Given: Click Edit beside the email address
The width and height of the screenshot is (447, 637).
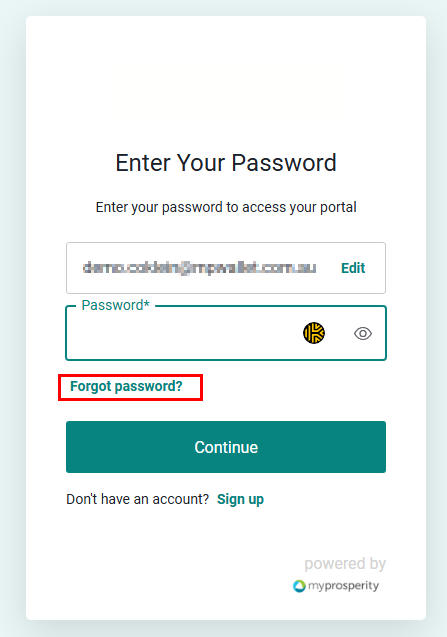Looking at the screenshot, I should pyautogui.click(x=353, y=268).
